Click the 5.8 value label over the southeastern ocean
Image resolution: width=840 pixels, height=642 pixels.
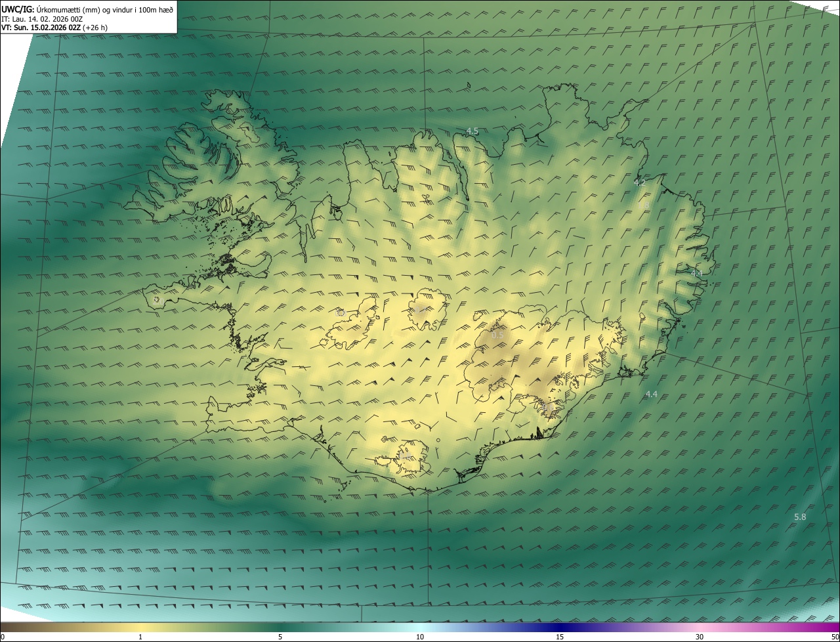click(800, 517)
